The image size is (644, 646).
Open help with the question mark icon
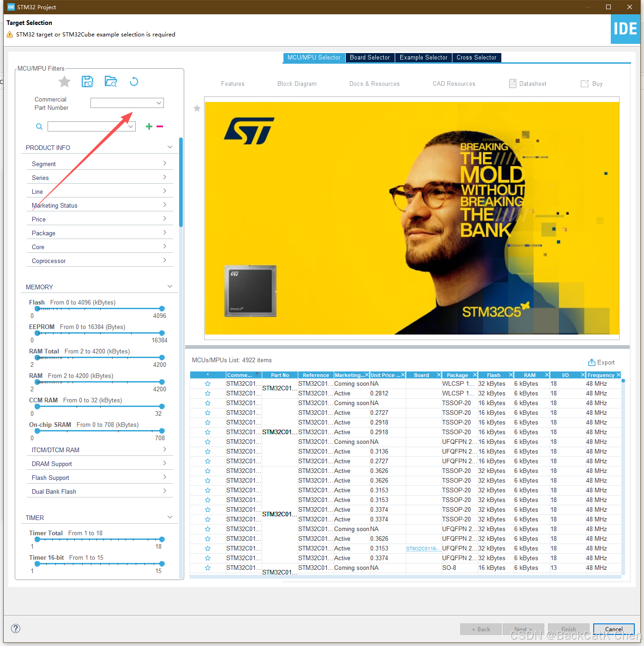(x=16, y=628)
